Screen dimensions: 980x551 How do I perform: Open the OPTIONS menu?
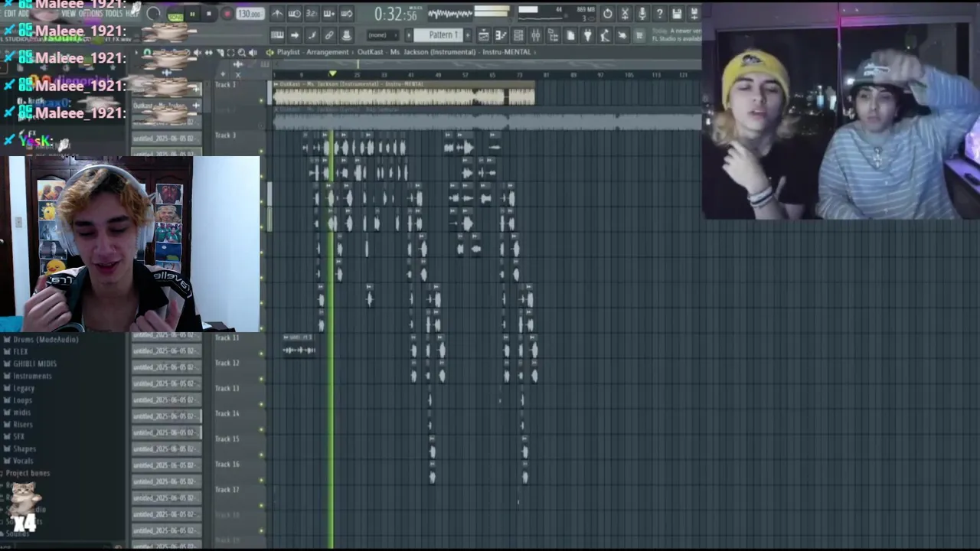tap(90, 13)
